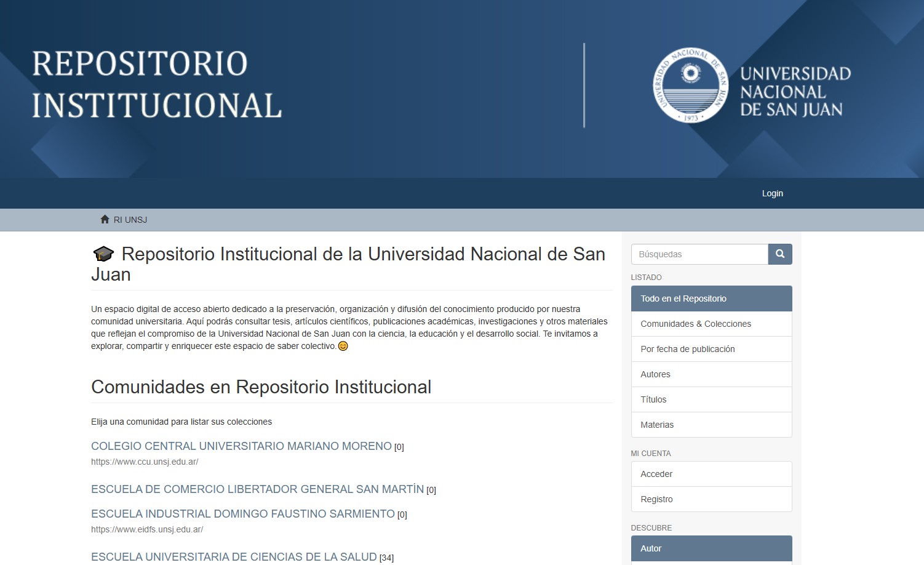This screenshot has height=565, width=924.
Task: Open the Registro account link
Action: [656, 499]
